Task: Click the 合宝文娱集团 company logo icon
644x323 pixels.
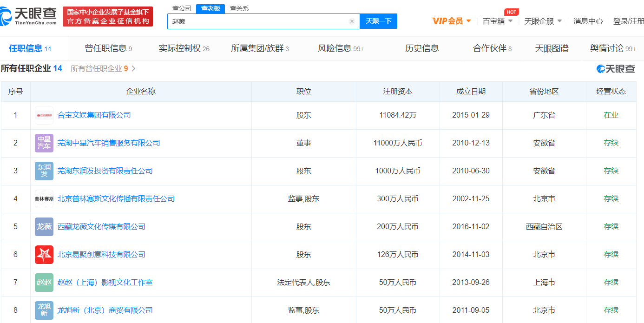Action: click(44, 115)
